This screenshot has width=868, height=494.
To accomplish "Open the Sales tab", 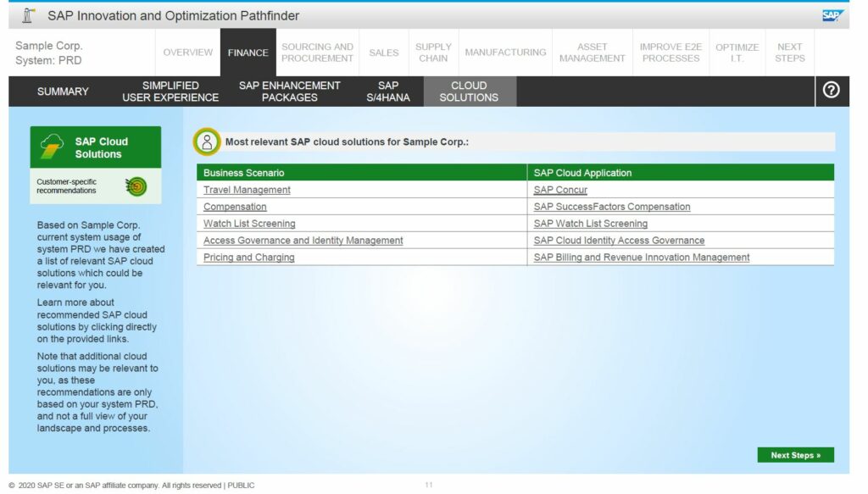I will (384, 53).
